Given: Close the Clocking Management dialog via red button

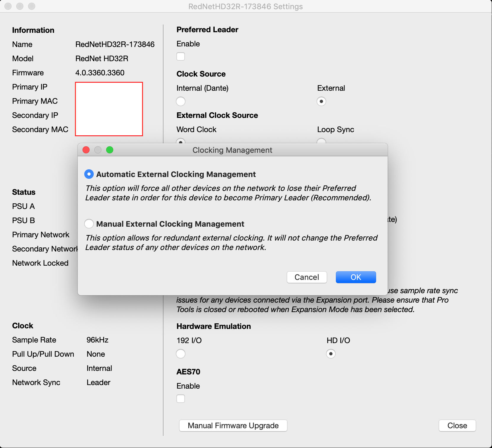Looking at the screenshot, I should pos(86,150).
